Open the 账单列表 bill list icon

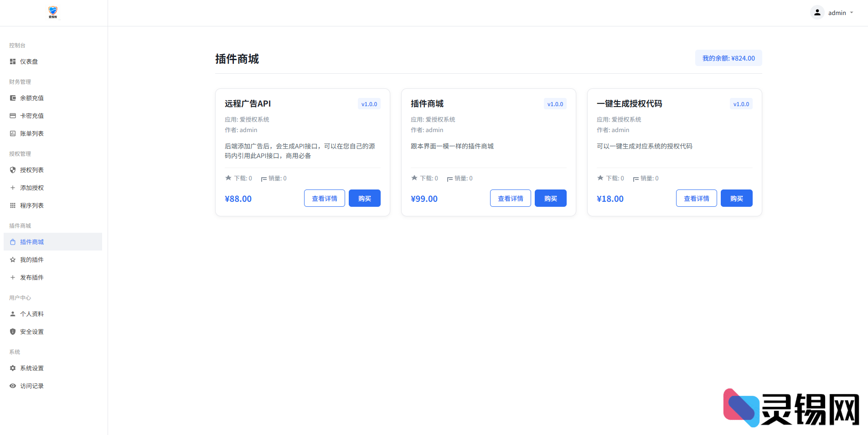(x=12, y=133)
